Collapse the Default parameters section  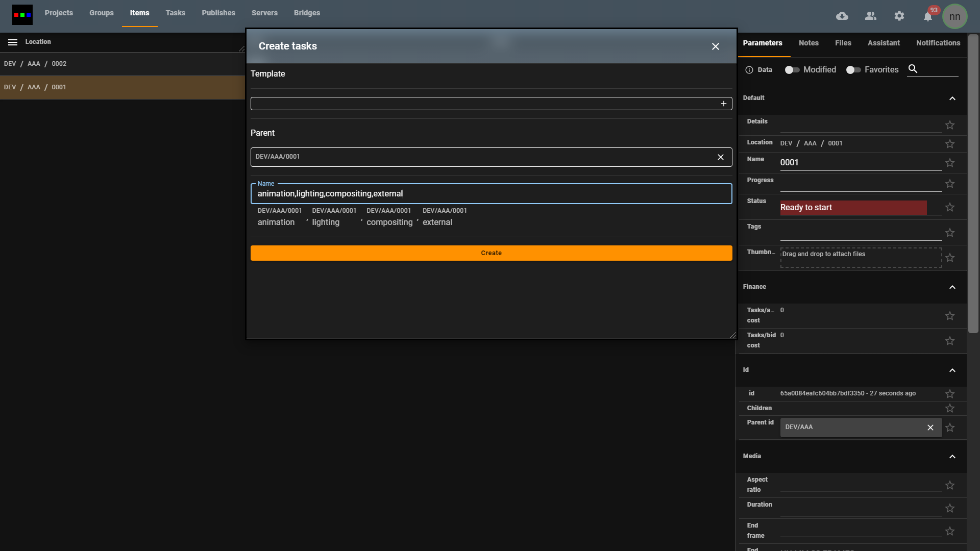click(x=952, y=98)
